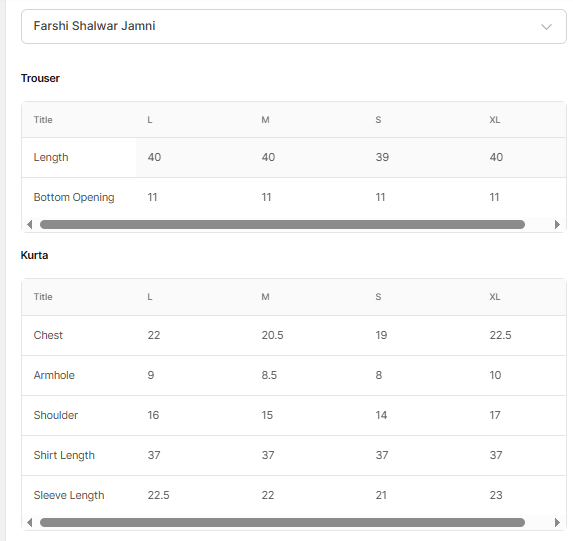Select the Chest row in Kurta table
Screen dimensions: 573x541
point(294,335)
